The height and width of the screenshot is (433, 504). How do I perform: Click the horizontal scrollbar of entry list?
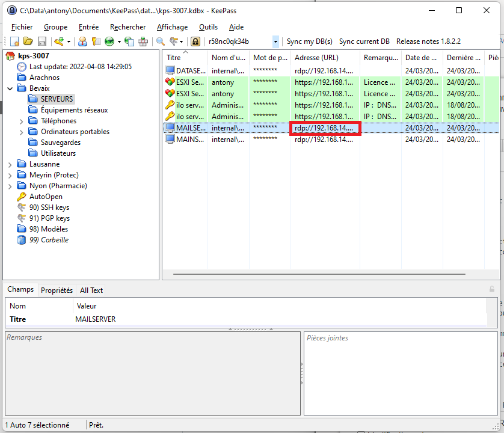pos(319,274)
